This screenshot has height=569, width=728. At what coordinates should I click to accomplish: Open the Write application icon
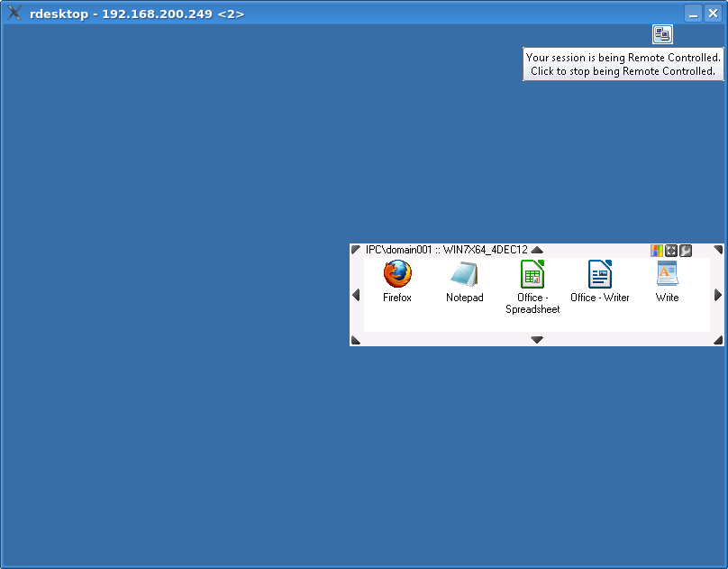point(667,274)
